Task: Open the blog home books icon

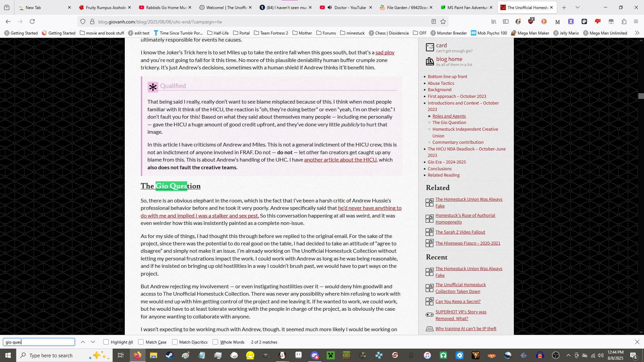Action: point(430,61)
